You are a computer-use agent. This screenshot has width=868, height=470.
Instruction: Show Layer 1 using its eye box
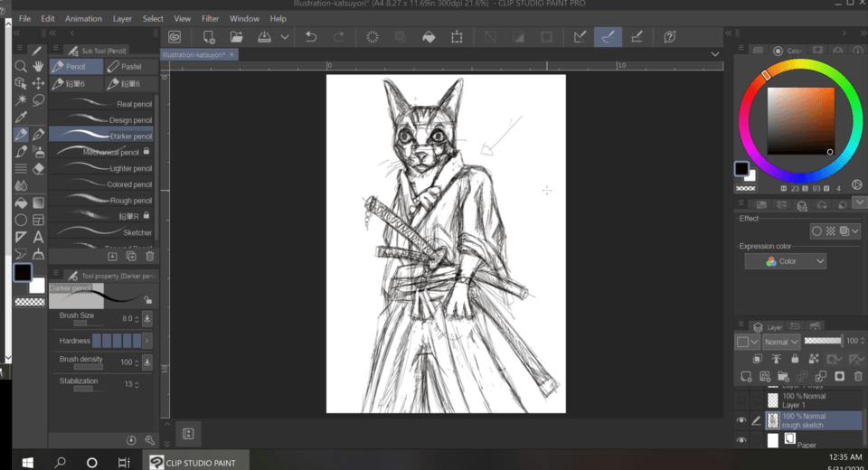(x=741, y=399)
